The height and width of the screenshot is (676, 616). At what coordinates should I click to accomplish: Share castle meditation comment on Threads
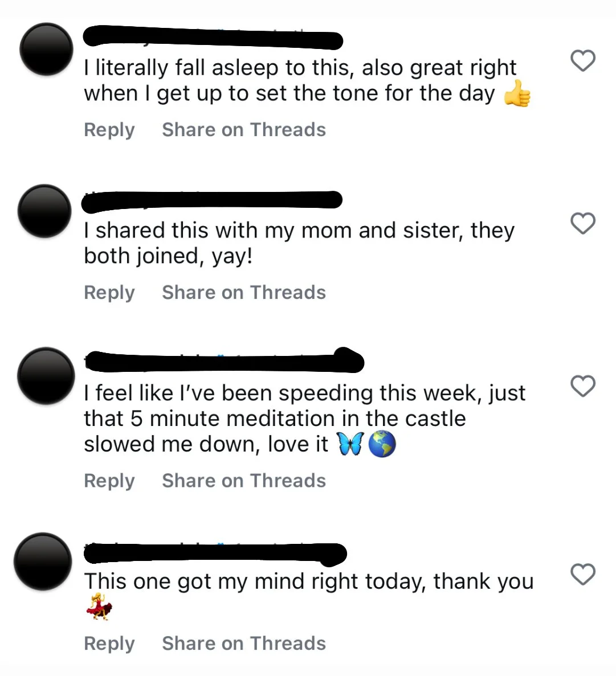[244, 481]
